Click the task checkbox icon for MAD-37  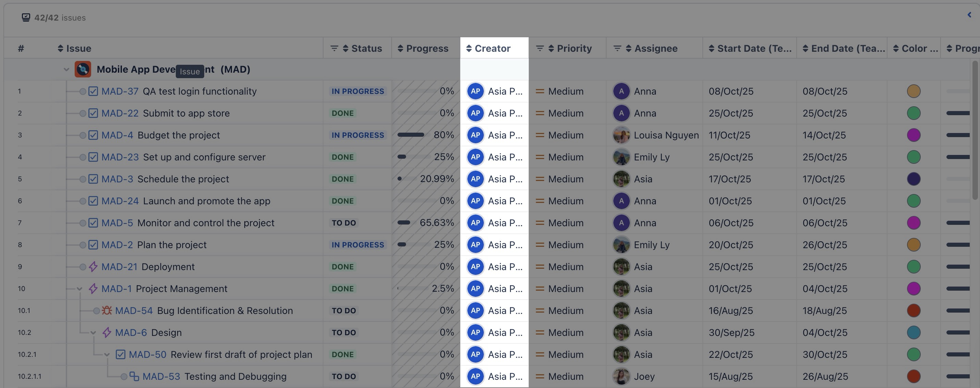[93, 91]
